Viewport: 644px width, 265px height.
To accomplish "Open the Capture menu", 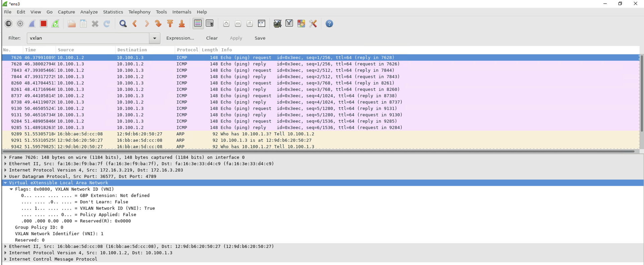I will coord(66,12).
